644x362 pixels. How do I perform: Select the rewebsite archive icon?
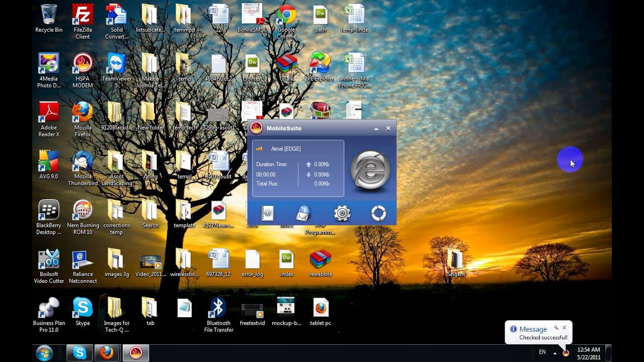coord(320,263)
